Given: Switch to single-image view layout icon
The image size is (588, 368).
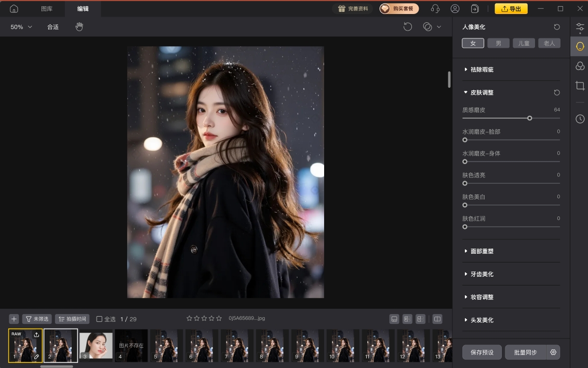Looking at the screenshot, I should 394,319.
